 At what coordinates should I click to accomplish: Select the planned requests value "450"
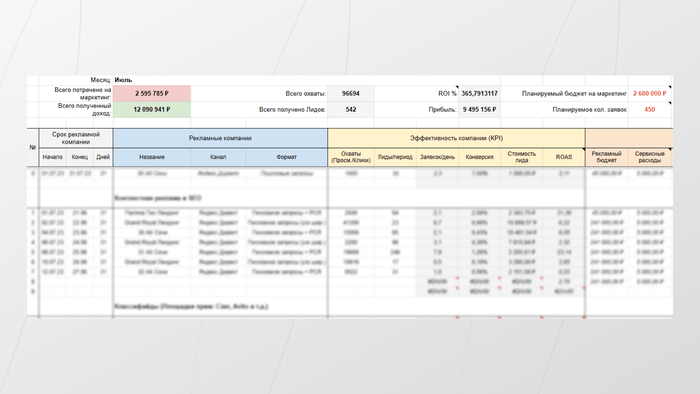pos(650,110)
